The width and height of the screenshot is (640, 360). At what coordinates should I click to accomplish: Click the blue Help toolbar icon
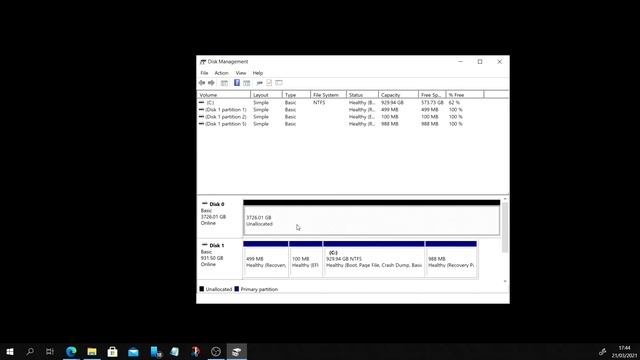tap(237, 83)
